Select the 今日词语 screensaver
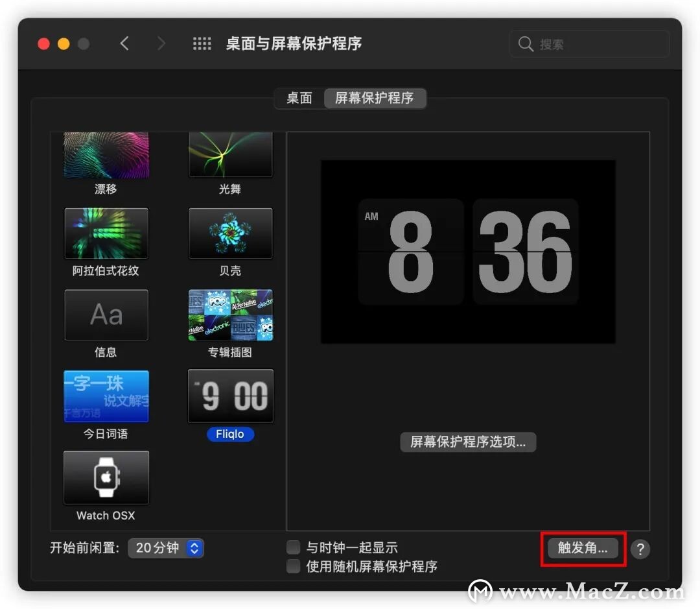Image resolution: width=700 pixels, height=609 pixels. coord(106,396)
